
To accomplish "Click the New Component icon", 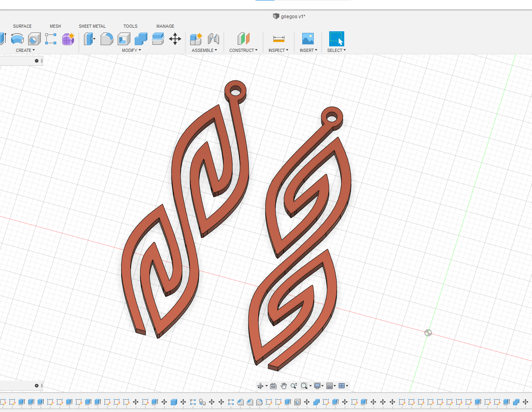I will pos(196,39).
